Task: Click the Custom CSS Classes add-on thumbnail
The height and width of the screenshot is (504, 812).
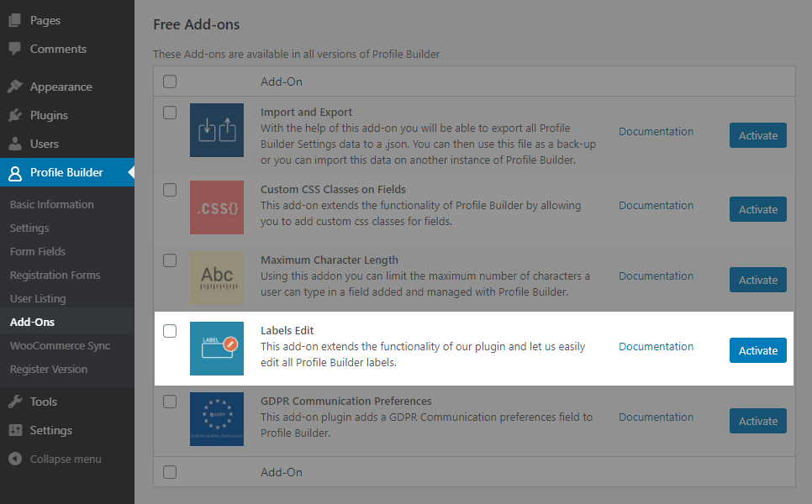Action: pyautogui.click(x=217, y=207)
